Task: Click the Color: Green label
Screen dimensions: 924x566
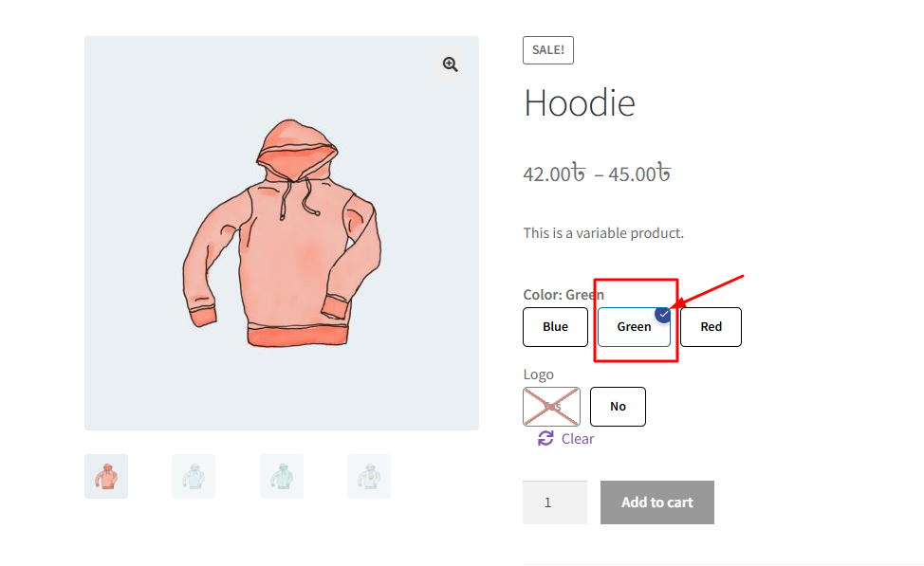Action: (x=564, y=295)
